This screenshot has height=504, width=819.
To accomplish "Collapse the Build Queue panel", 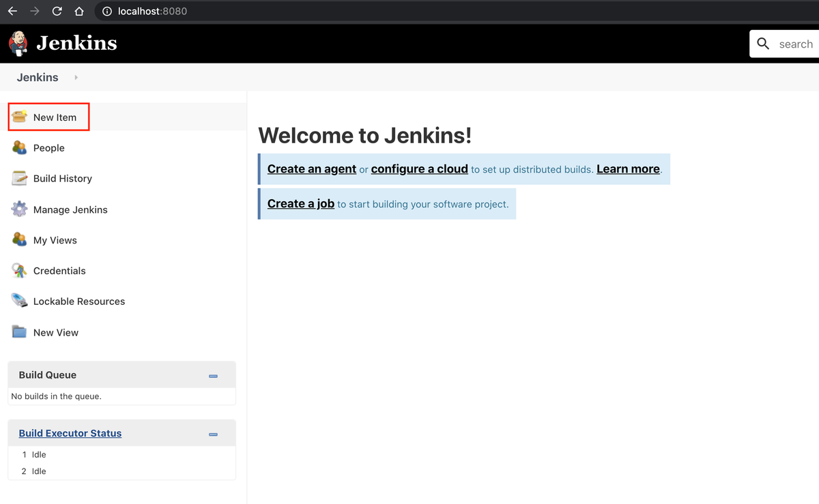I will click(x=213, y=376).
